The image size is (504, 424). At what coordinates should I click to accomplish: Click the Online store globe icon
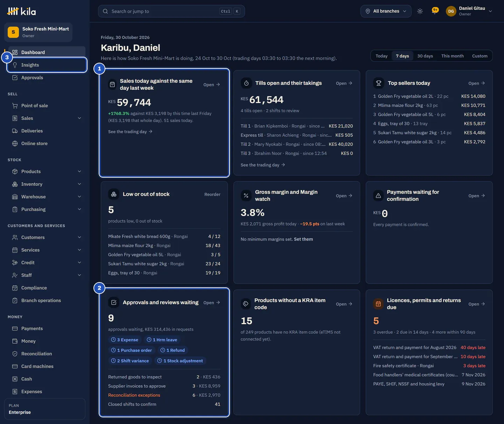[15, 143]
